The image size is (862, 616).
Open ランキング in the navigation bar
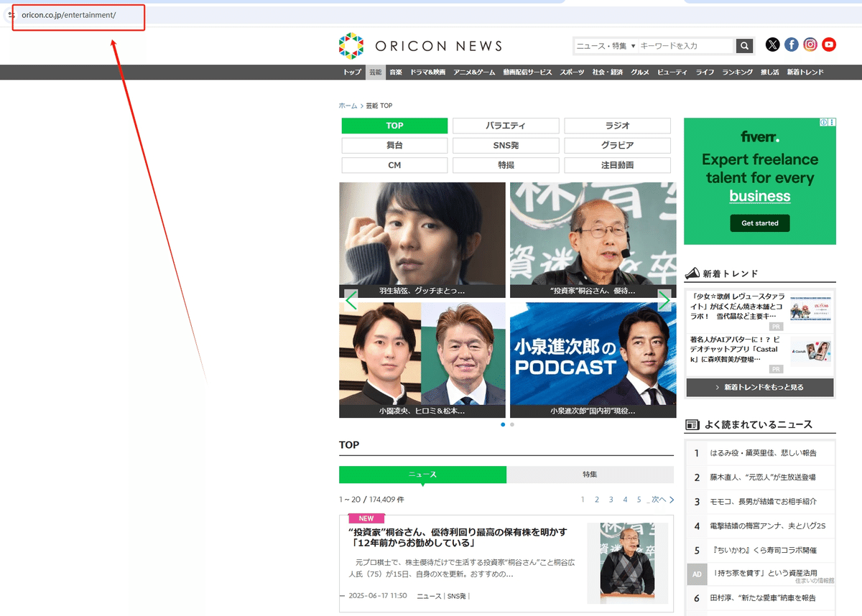point(738,73)
